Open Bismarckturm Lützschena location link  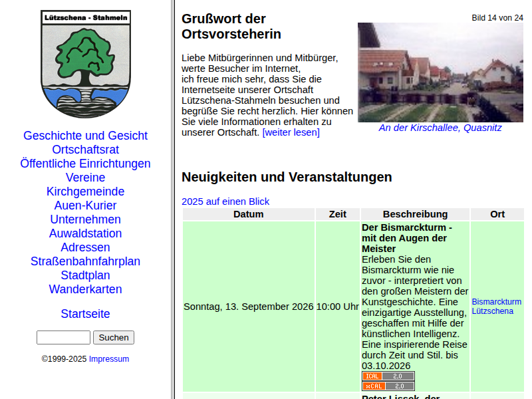tap(497, 307)
